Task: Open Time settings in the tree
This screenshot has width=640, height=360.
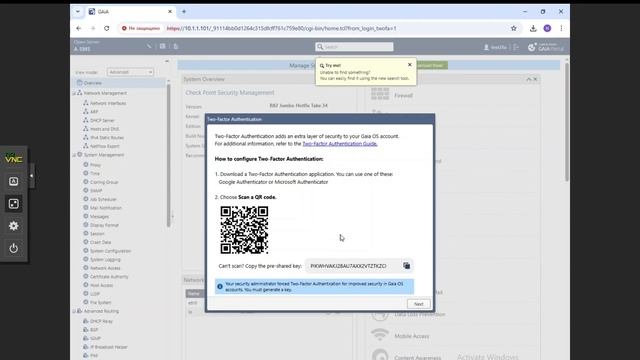Action: point(95,173)
